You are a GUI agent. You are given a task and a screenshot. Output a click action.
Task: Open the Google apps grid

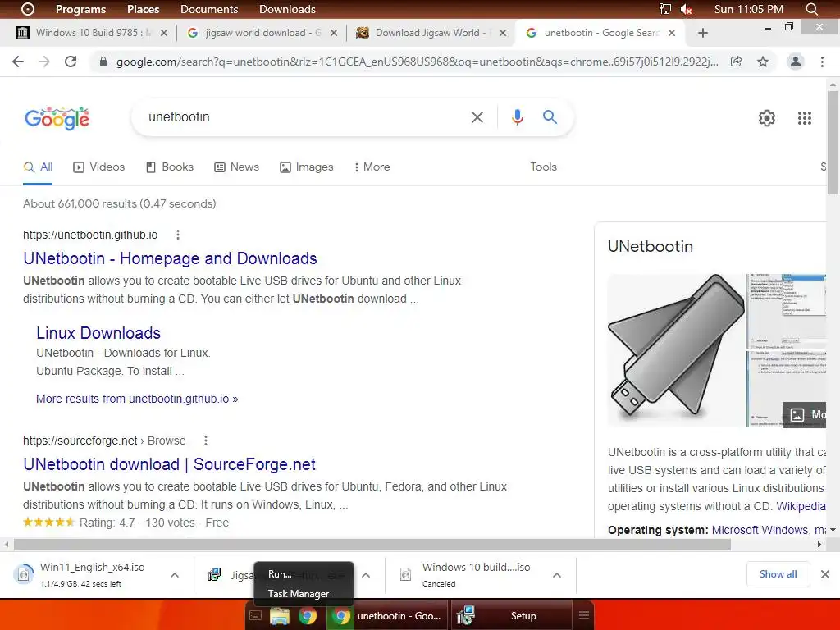click(804, 118)
